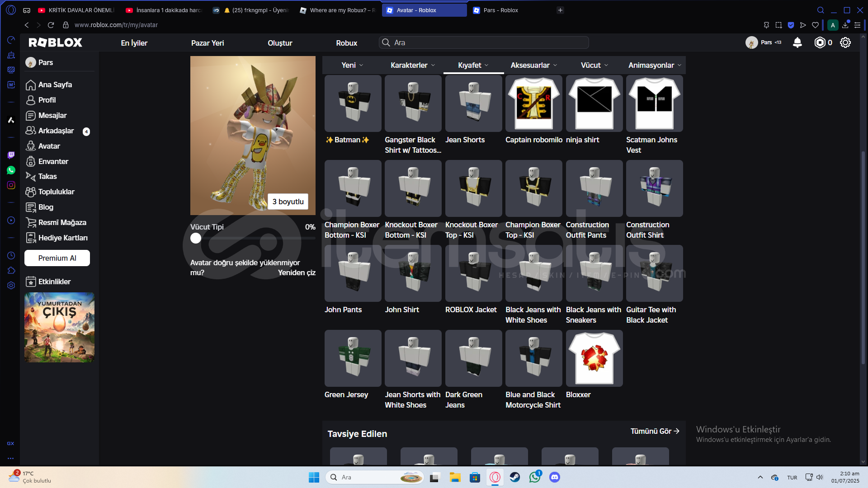Screen dimensions: 868x488
Task: Open Discord from the taskbar
Action: coord(555,477)
